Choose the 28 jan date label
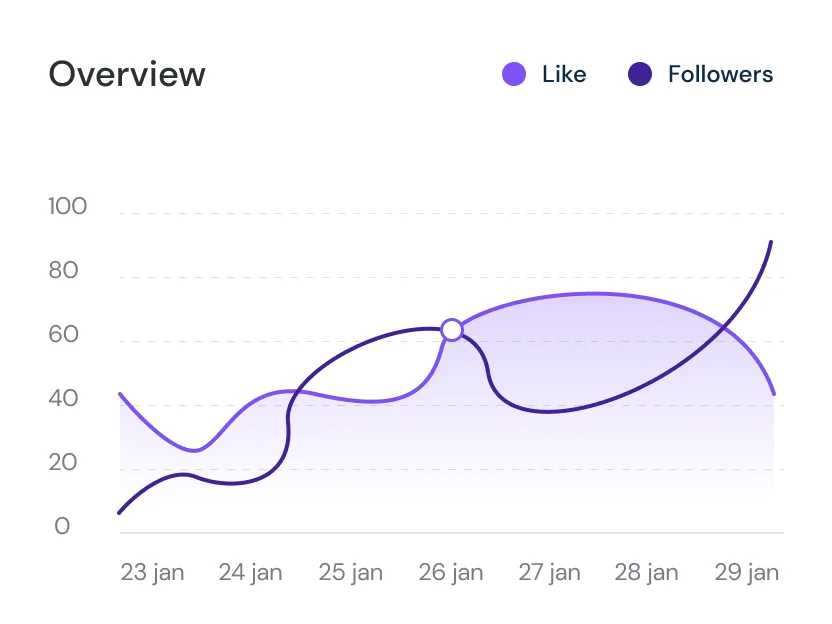832x624 pixels. (x=646, y=573)
